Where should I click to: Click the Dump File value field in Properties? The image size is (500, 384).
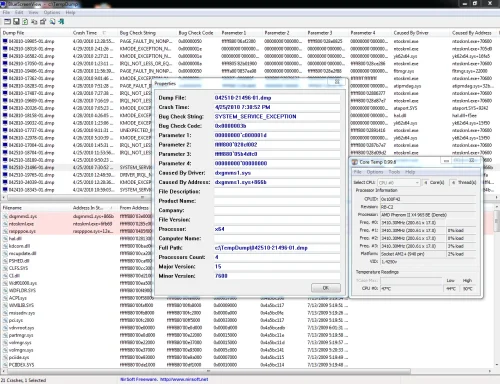point(277,98)
